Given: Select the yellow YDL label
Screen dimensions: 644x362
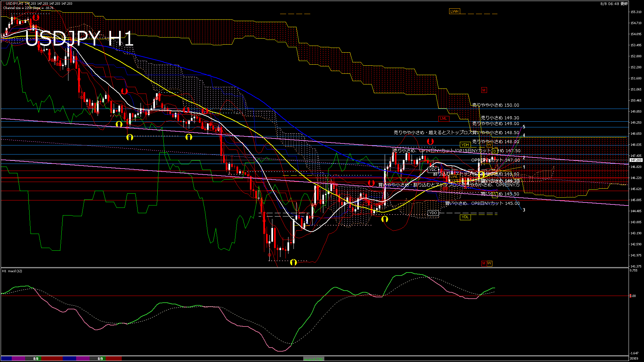Looking at the screenshot, I should click(x=465, y=217).
